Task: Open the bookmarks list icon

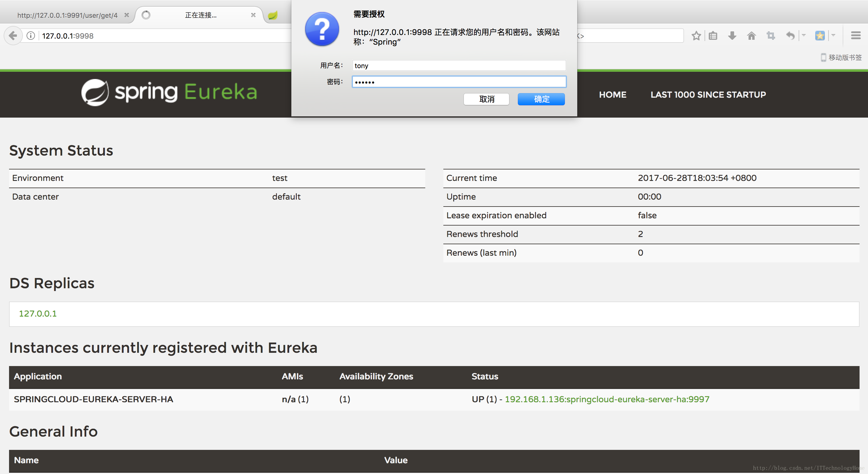Action: (713, 36)
